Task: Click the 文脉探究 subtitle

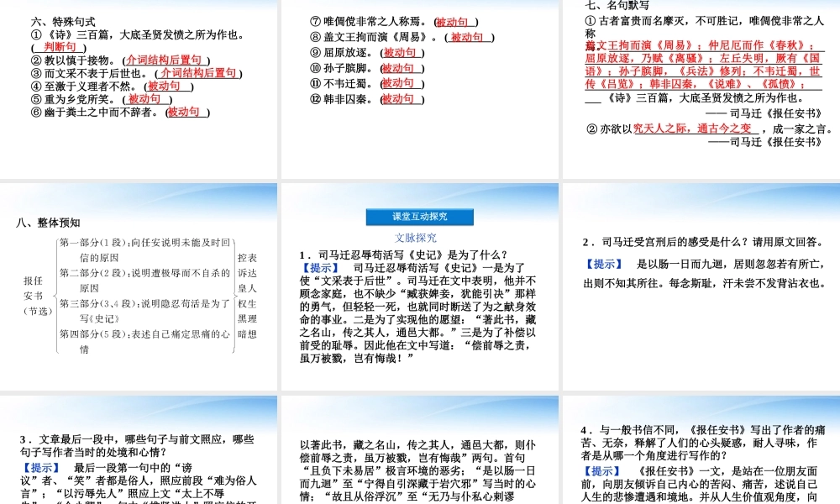Action: tap(416, 238)
